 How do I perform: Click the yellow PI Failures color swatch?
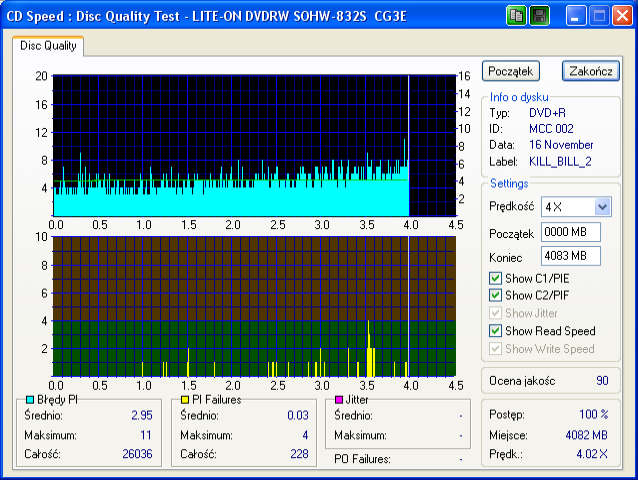[x=185, y=400]
